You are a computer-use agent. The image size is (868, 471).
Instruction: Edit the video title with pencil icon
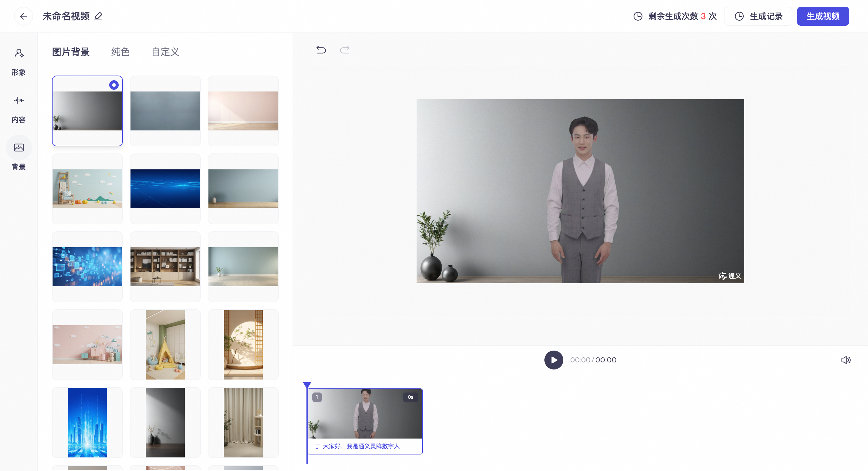click(98, 16)
